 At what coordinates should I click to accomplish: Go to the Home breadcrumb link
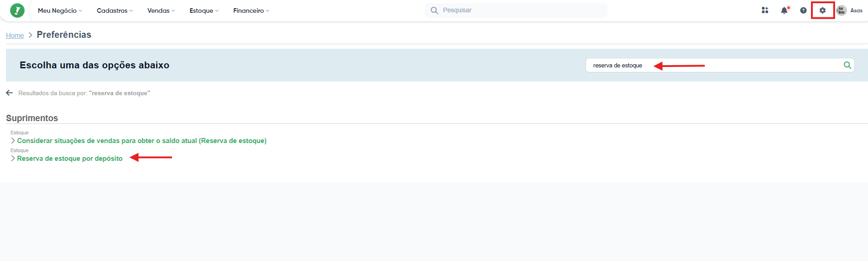coord(15,36)
